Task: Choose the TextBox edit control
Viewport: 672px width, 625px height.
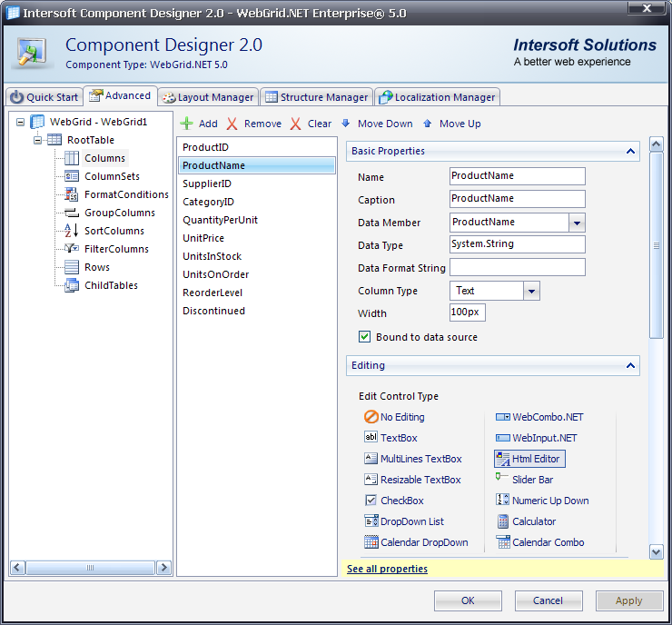Action: [390, 438]
